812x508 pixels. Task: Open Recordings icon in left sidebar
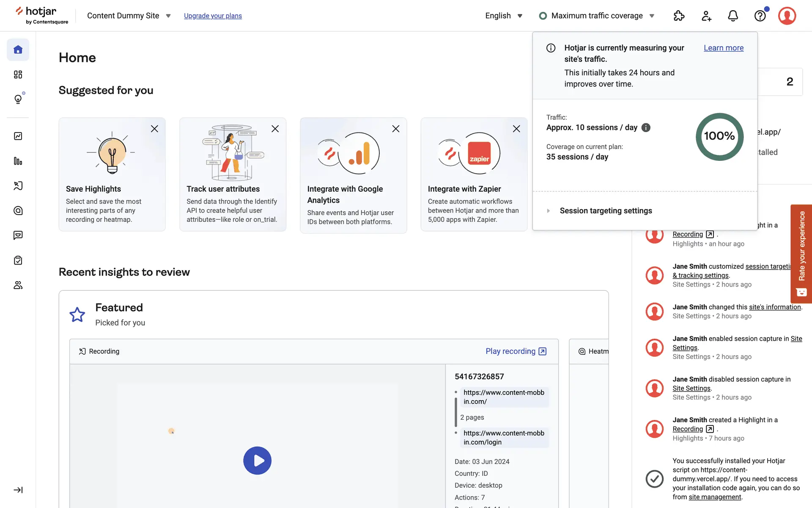18,185
